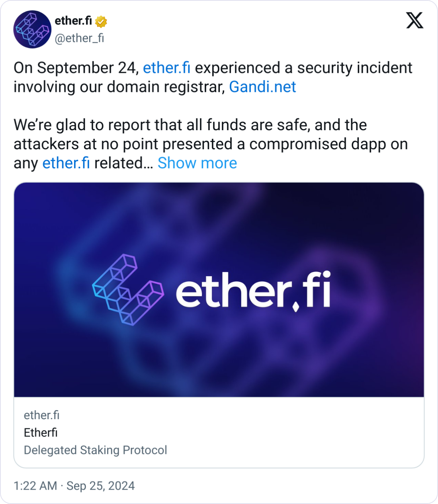This screenshot has width=438, height=504.
Task: Click the X logo icon
Action: coord(415,20)
